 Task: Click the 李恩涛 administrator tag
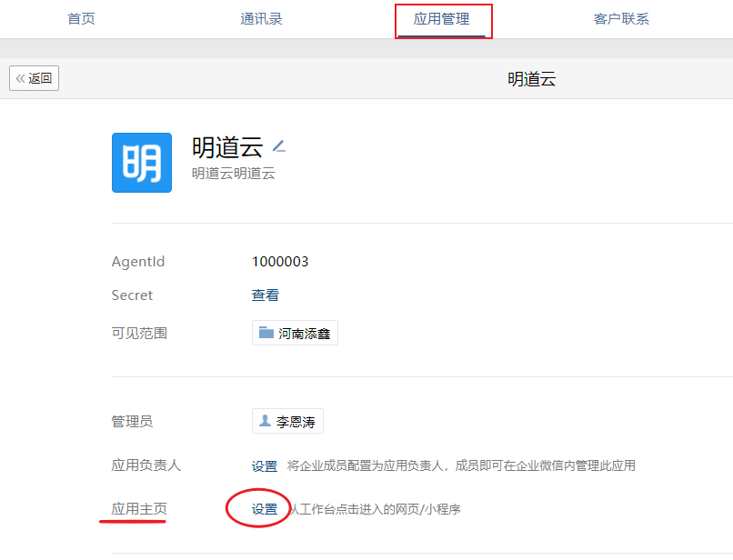[287, 422]
